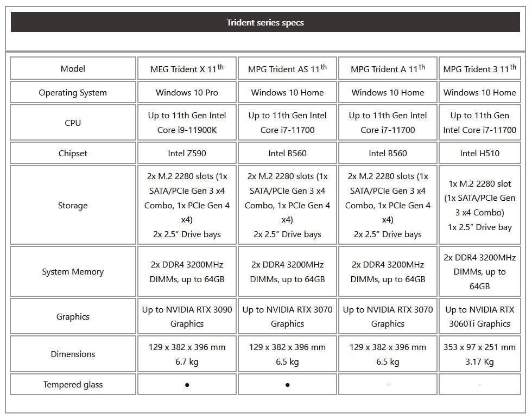Select the 'Storage' row header cell
This screenshot has width=532, height=420.
pos(73,205)
